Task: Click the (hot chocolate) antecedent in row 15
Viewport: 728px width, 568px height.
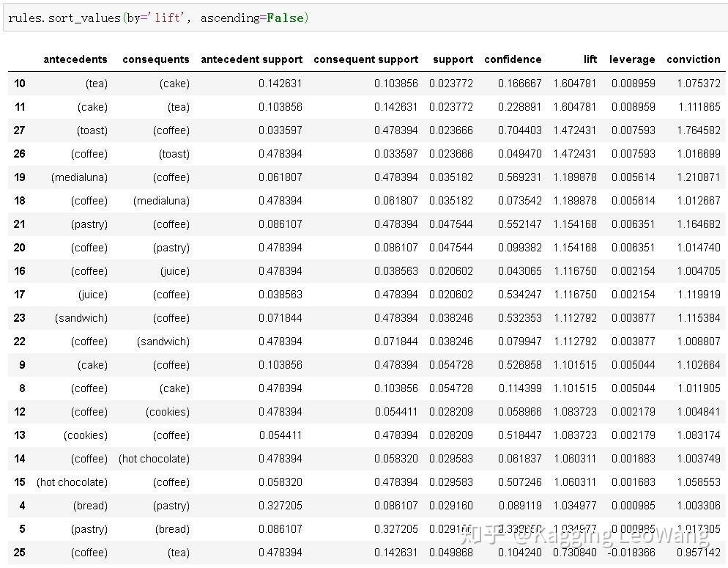Action: tap(72, 482)
